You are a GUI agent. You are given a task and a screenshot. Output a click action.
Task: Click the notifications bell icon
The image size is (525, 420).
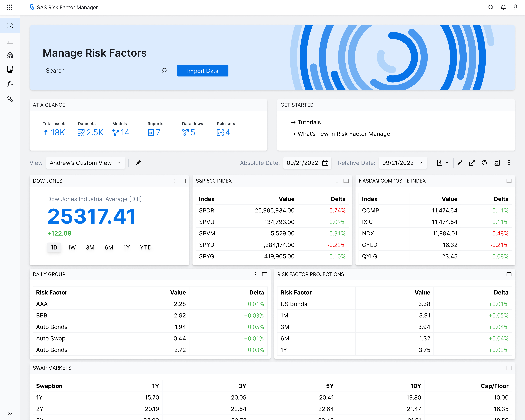(x=503, y=7)
